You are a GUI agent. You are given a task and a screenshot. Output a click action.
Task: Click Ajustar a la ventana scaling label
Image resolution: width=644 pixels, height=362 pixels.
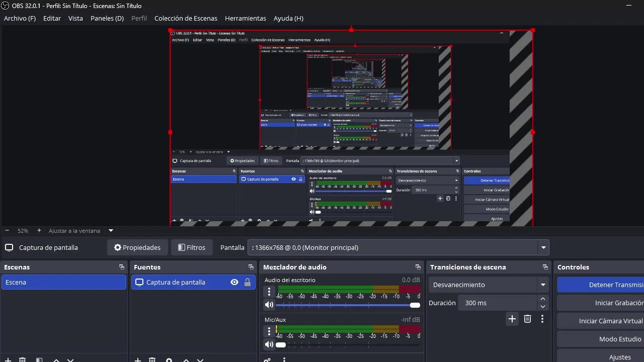click(74, 231)
